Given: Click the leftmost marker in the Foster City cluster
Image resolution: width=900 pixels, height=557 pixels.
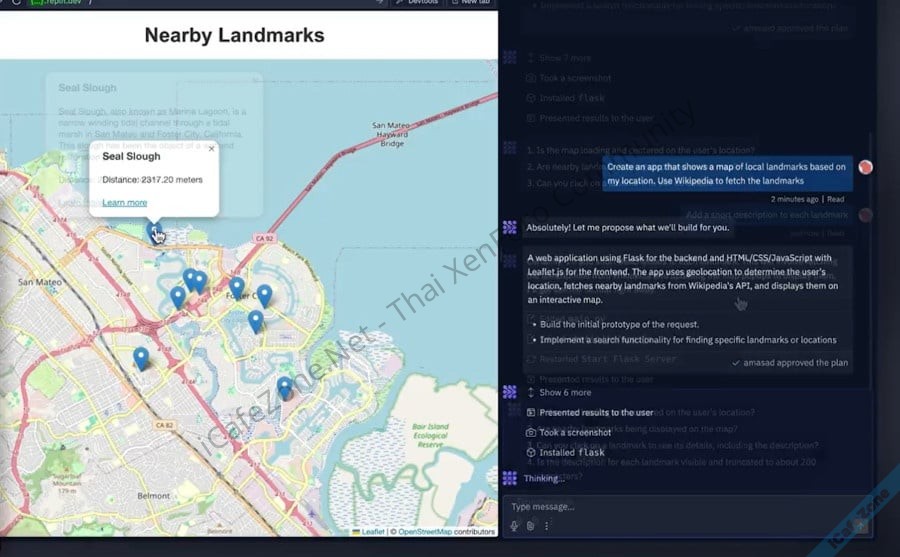Looking at the screenshot, I should [x=178, y=297].
